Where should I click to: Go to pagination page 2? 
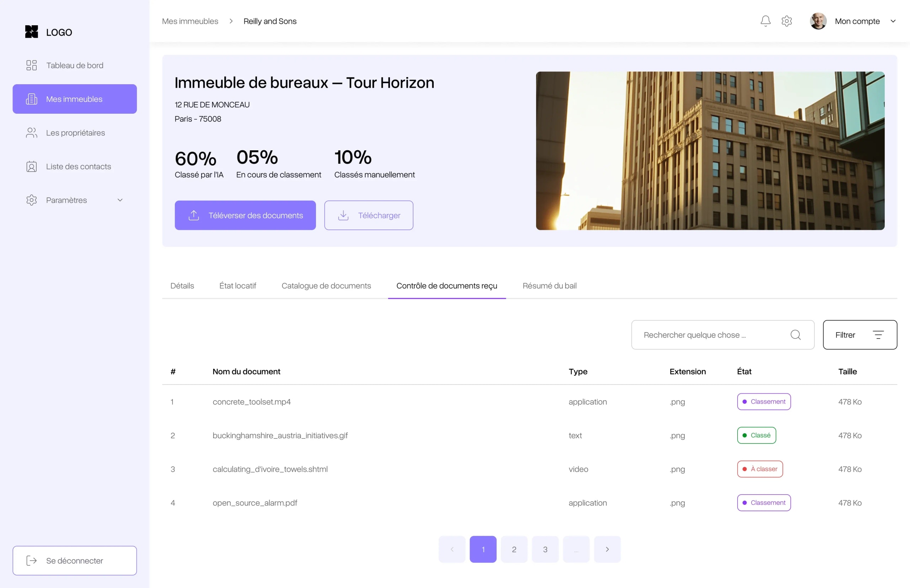(514, 549)
